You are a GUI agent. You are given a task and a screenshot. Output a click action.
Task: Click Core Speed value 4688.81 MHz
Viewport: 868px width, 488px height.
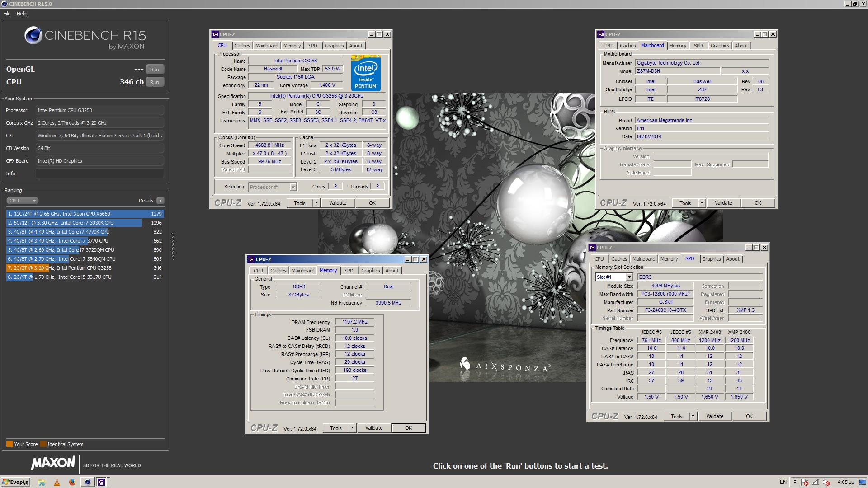[x=269, y=145]
